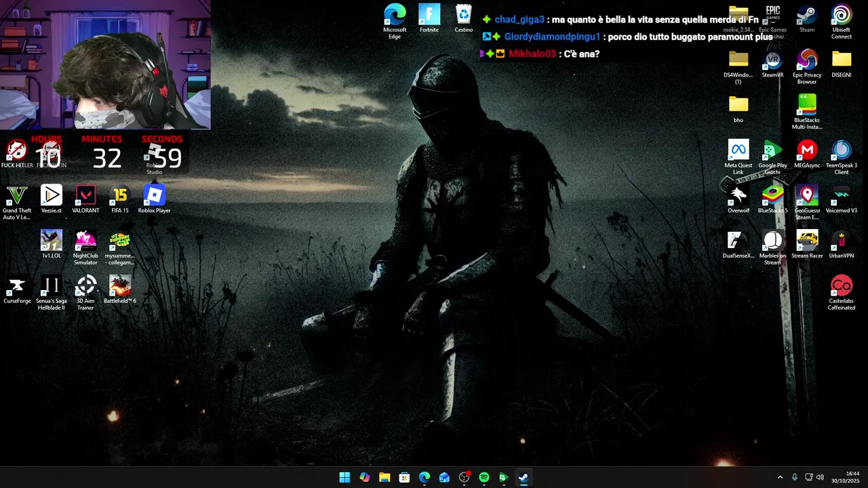Select the Steam desktop shortcut
The width and height of the screenshot is (868, 488).
tap(807, 18)
